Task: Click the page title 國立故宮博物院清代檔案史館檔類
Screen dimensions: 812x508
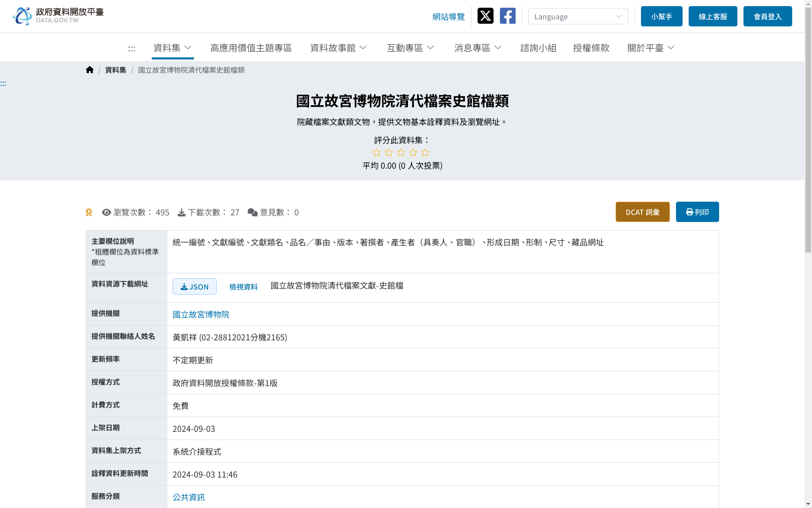Action: 402,101
